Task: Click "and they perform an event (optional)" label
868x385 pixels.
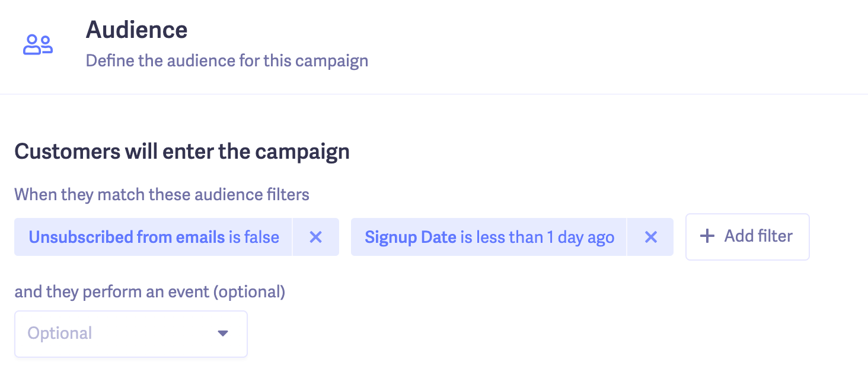Action: [149, 292]
